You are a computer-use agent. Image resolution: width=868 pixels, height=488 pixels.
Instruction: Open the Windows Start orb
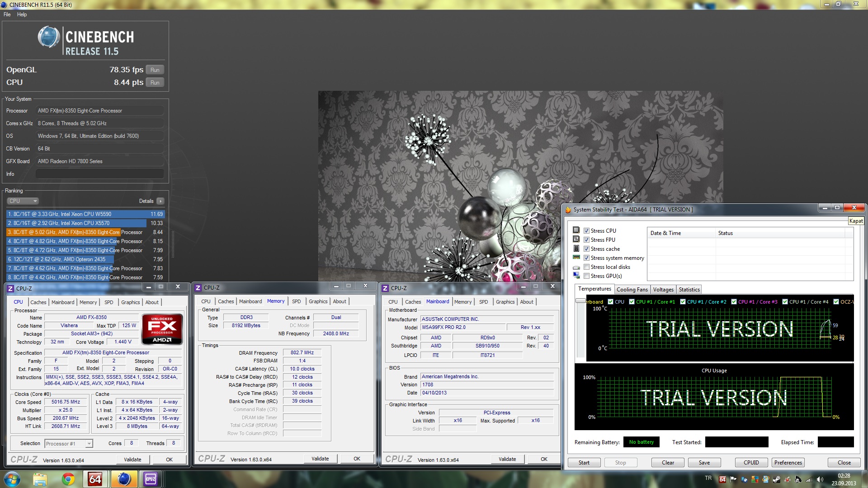[x=11, y=479]
